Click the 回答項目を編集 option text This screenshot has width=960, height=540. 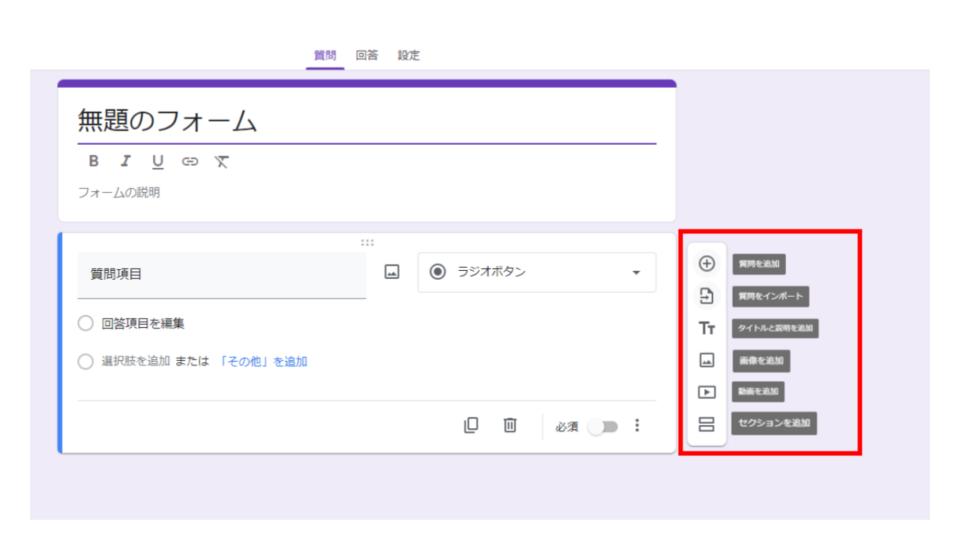click(143, 323)
